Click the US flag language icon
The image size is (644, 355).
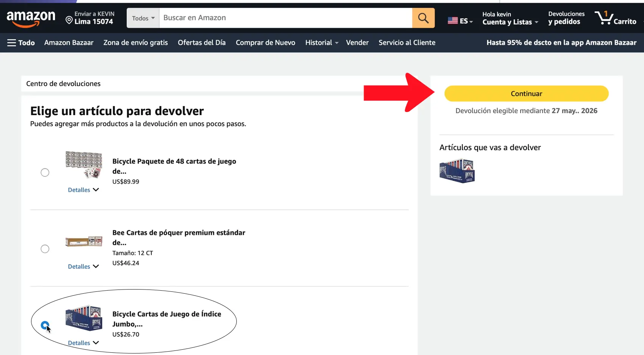[x=453, y=21]
